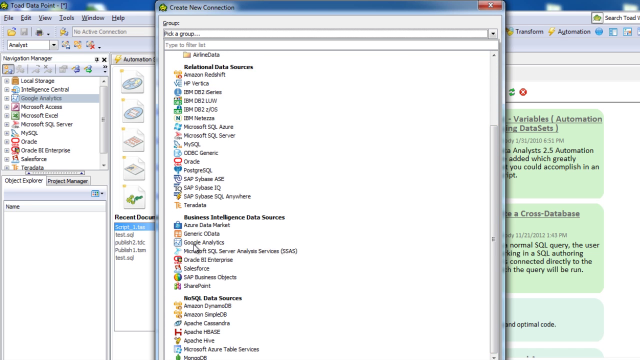The height and width of the screenshot is (360, 640).
Task: Click the print toolbar icon
Action: pos(39,32)
